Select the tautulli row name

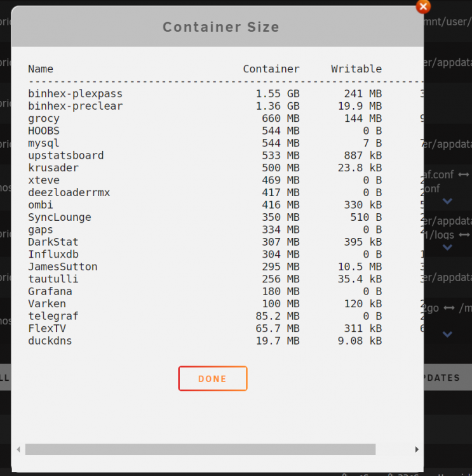pyautogui.click(x=53, y=279)
